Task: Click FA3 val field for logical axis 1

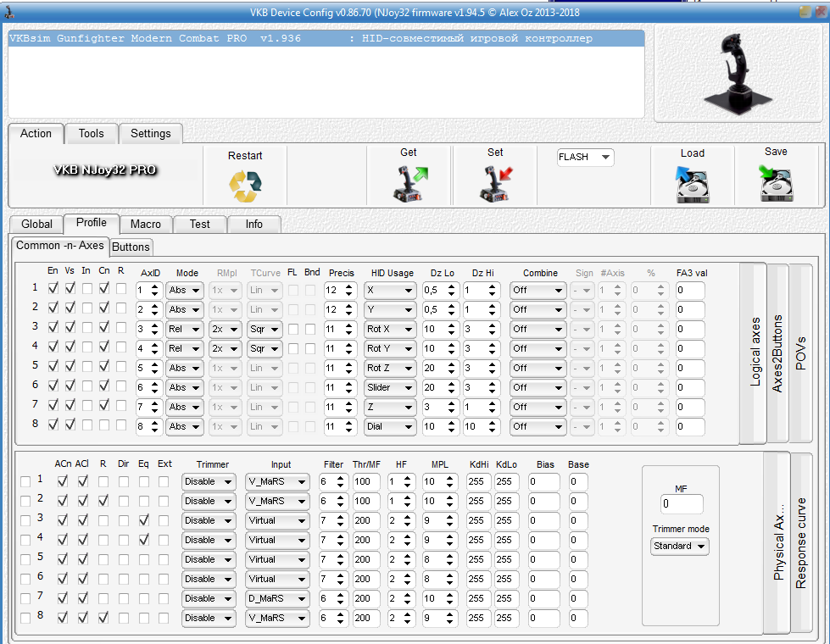Action: point(690,290)
